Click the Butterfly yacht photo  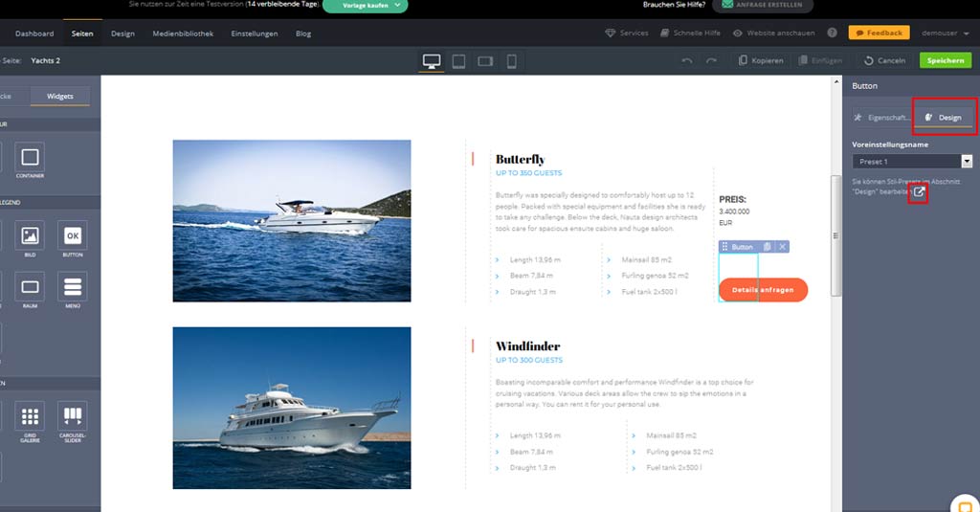point(291,221)
